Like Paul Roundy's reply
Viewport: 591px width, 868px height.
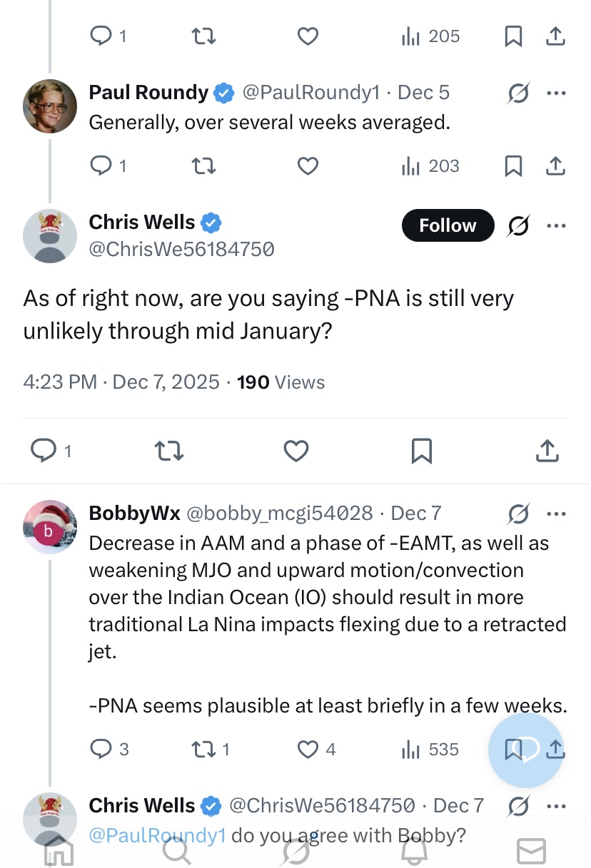point(307,166)
